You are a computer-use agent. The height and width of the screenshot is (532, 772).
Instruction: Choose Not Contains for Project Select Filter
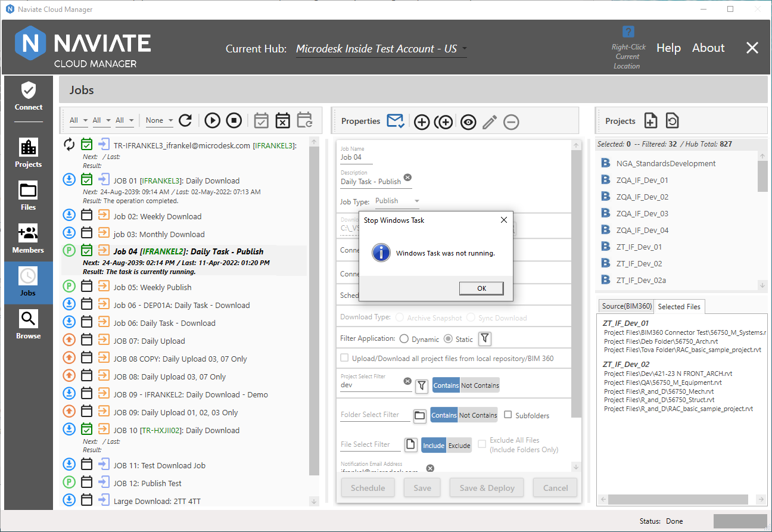tap(480, 385)
